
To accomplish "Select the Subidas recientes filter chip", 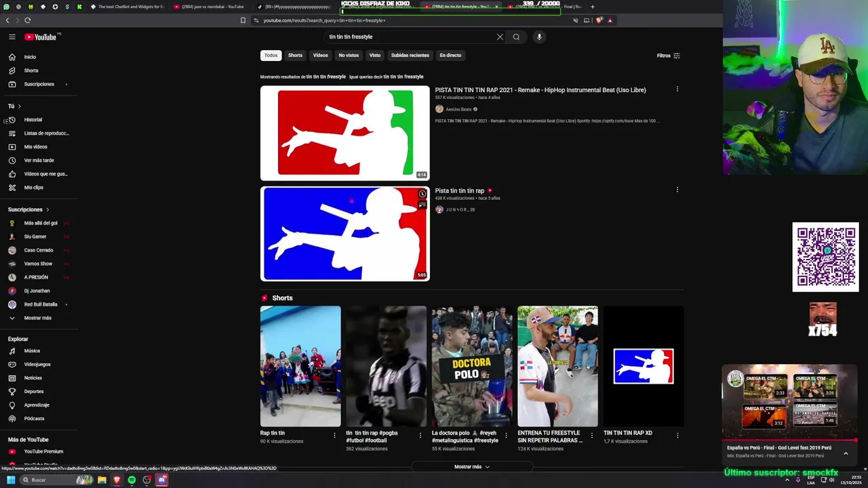I will (x=410, y=56).
